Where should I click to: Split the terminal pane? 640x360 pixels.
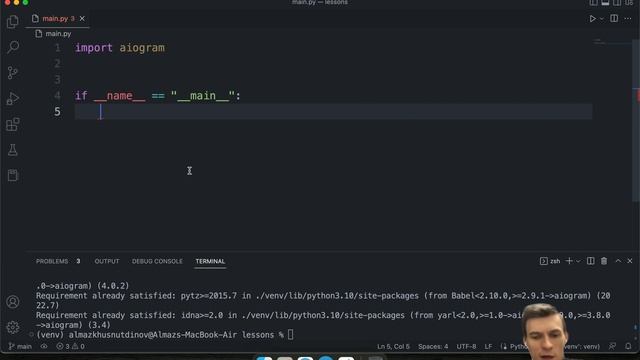click(591, 261)
